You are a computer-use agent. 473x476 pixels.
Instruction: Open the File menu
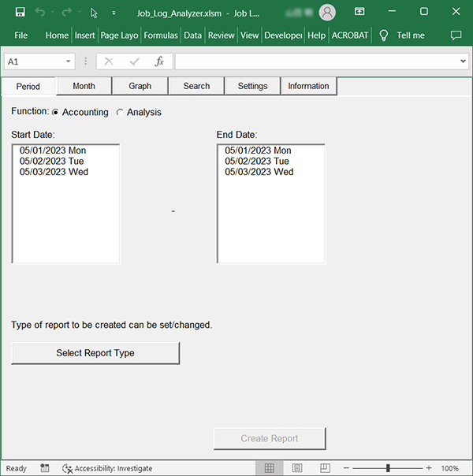pyautogui.click(x=21, y=35)
